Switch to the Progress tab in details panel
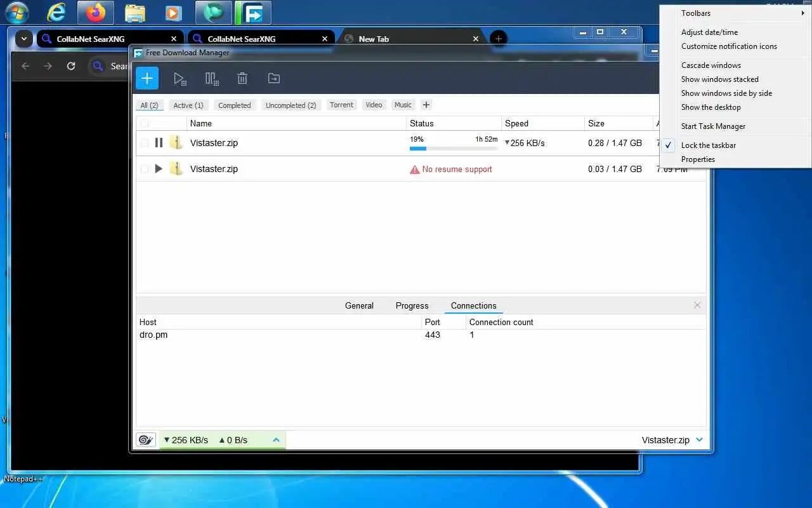The image size is (812, 508). (412, 305)
